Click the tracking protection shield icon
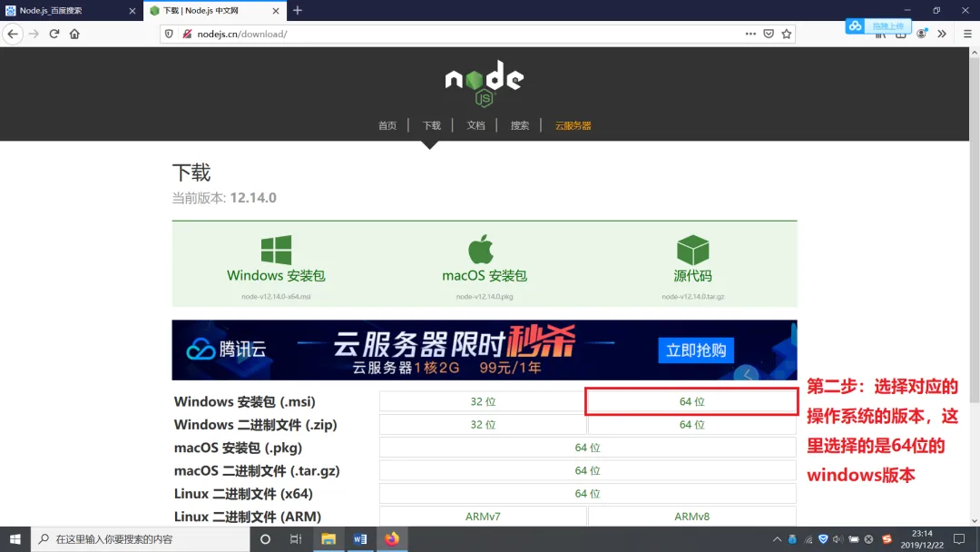Screen dimensions: 980x552 pos(169,34)
